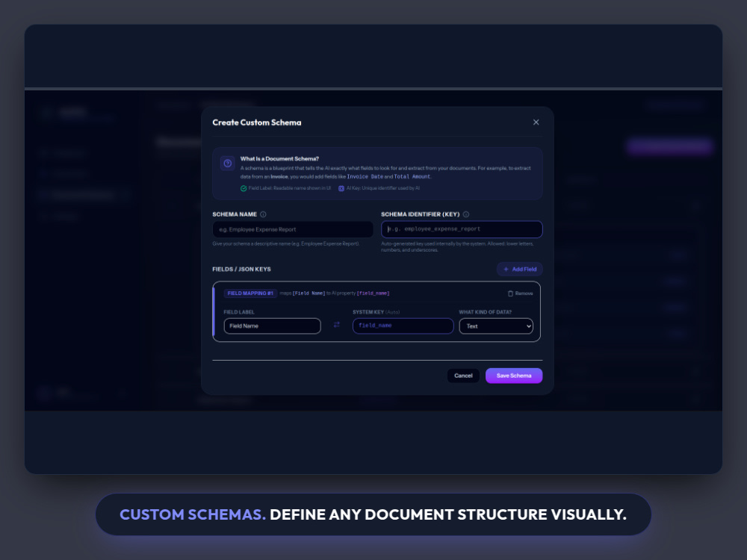The image size is (747, 560).
Task: Open the What Kind of Data dropdown
Action: coord(496,326)
